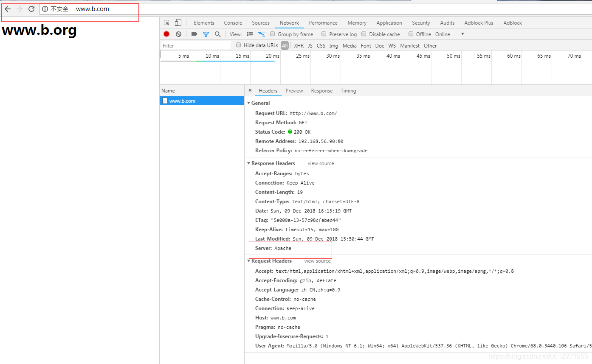Collapse the General section
This screenshot has width=592, height=364.
(x=249, y=103)
